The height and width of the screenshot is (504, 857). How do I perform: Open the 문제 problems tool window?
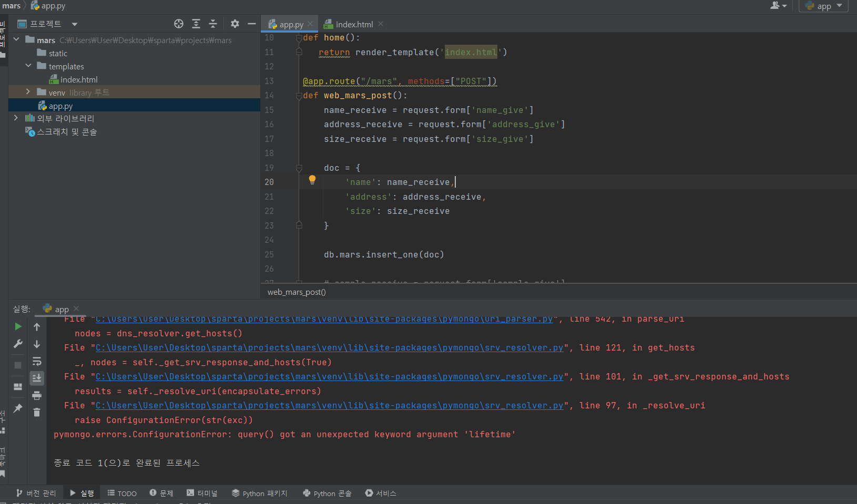point(161,493)
